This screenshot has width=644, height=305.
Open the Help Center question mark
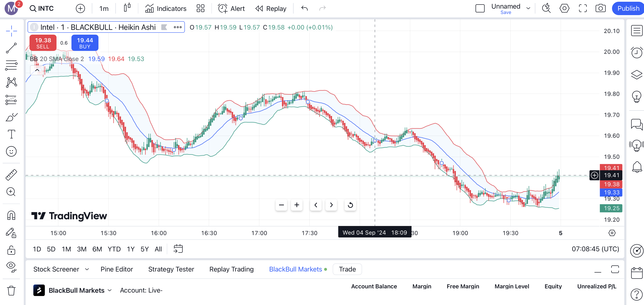tap(636, 294)
